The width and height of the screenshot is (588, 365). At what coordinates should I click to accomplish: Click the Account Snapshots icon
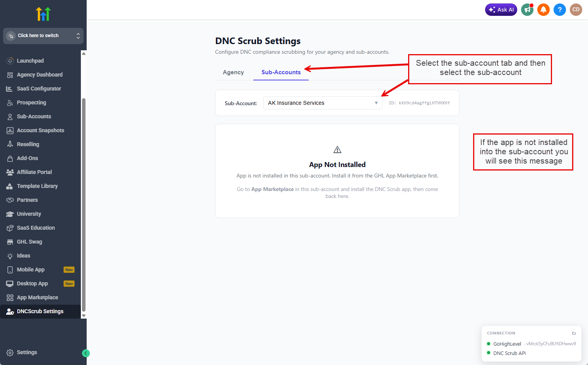(x=10, y=130)
